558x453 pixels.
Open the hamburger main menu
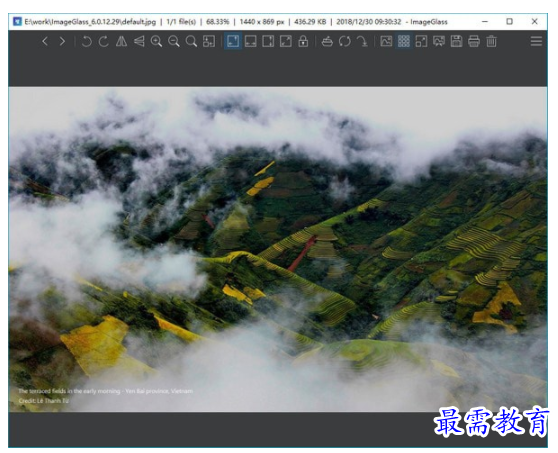tap(536, 41)
